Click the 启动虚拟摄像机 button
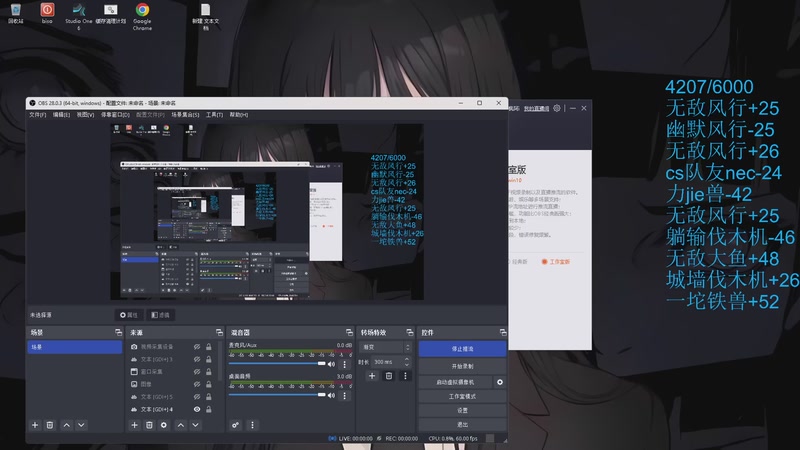800x450 pixels. tap(456, 382)
